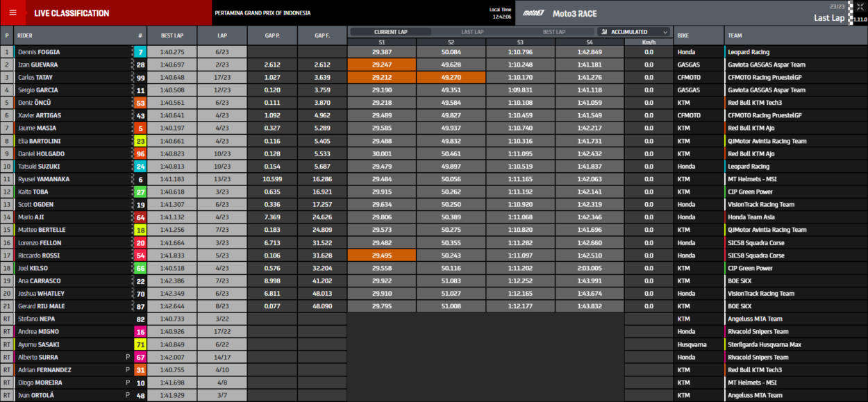Click orange number badge 31 of Adrian Fernandez

140,370
